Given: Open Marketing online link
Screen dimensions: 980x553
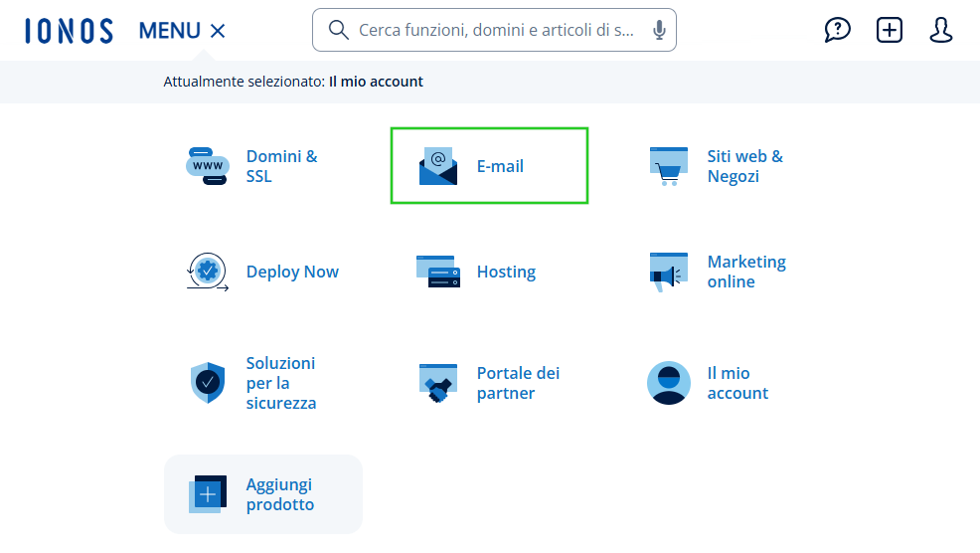Looking at the screenshot, I should click(x=746, y=272).
